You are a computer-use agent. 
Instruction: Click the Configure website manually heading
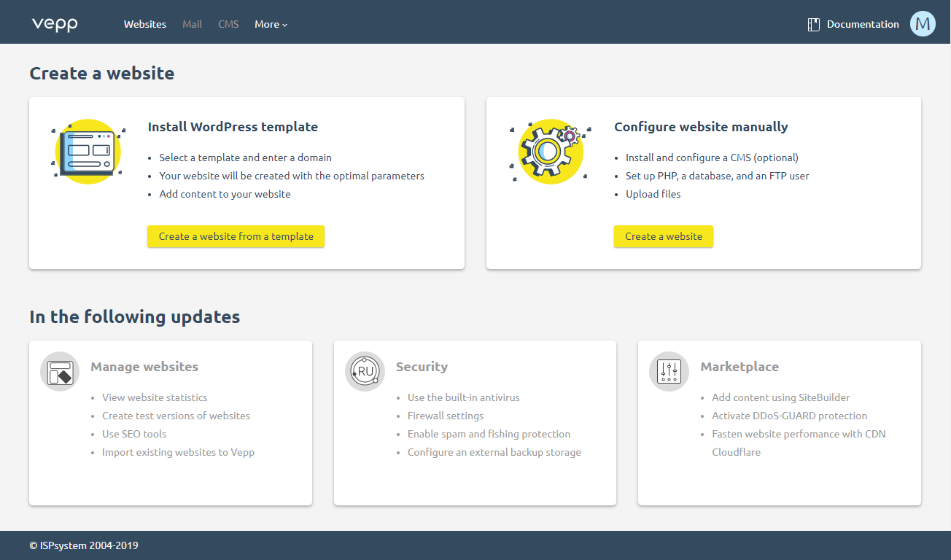click(701, 127)
